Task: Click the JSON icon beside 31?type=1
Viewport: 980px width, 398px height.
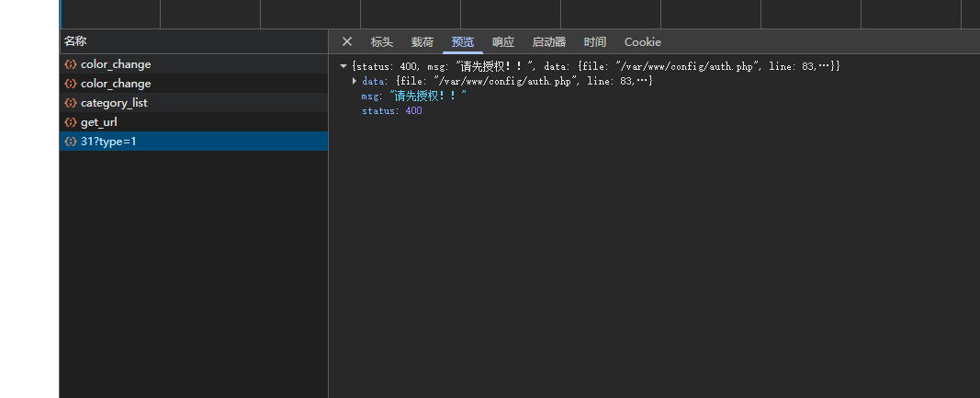Action: [x=71, y=142]
